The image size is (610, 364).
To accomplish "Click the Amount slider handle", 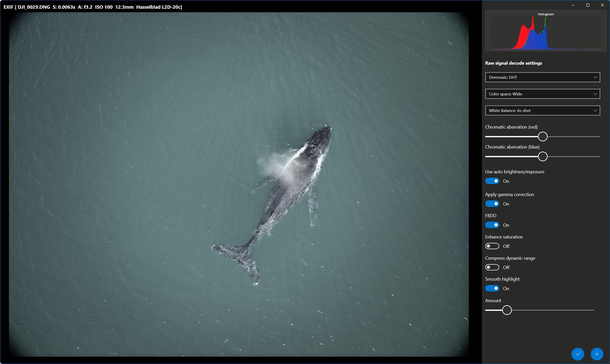I will coord(506,309).
